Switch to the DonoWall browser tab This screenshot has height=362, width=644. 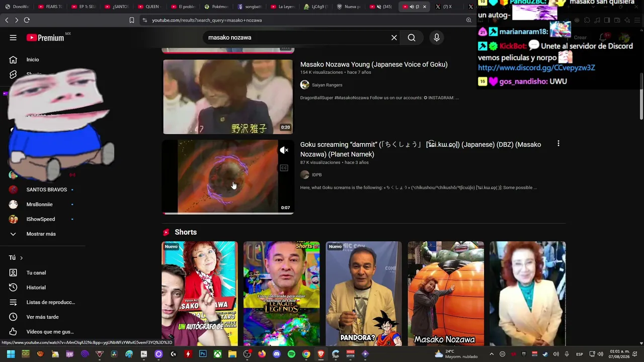tap(17, 7)
